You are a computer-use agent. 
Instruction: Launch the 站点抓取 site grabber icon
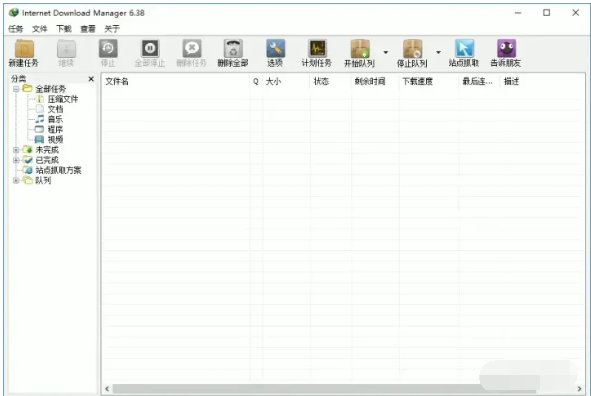tap(464, 49)
